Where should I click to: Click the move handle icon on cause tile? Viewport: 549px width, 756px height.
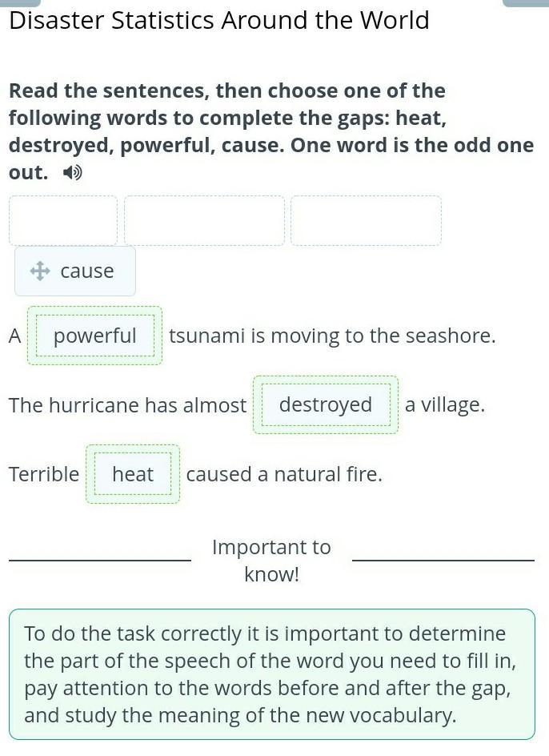point(40,271)
